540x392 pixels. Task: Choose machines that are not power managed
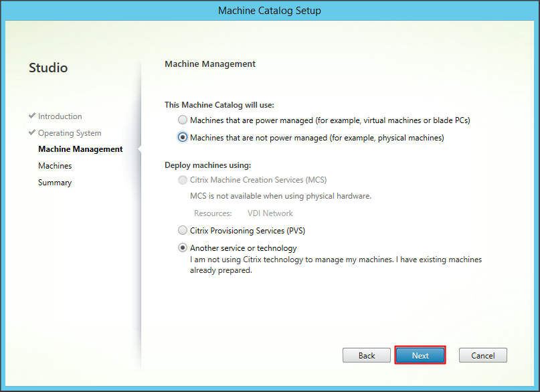pos(183,138)
